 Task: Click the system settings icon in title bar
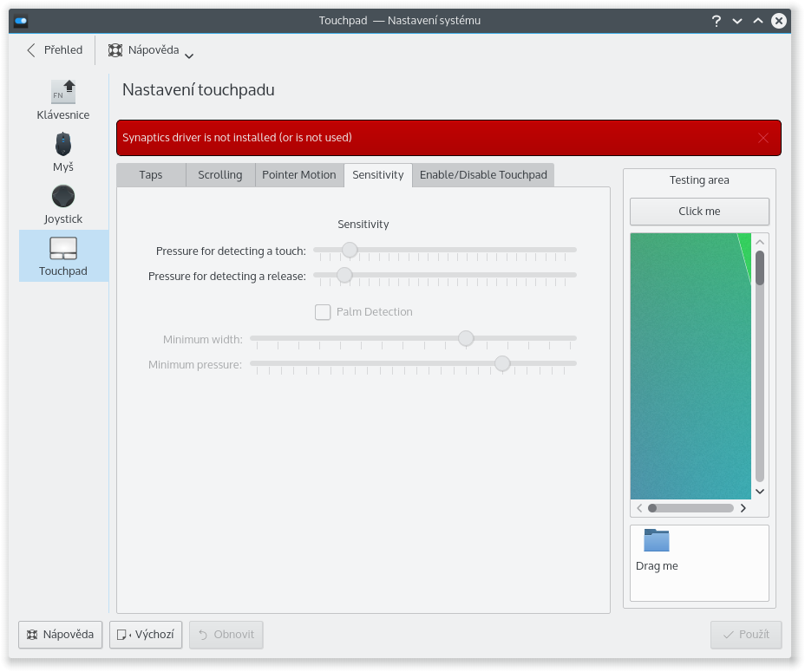tap(21, 21)
